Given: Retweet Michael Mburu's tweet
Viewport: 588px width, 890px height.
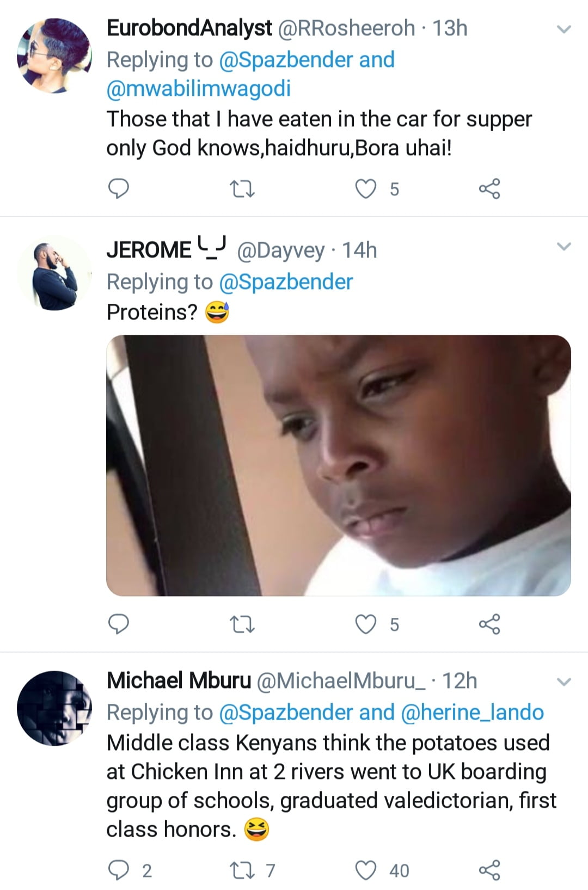Looking at the screenshot, I should 242,870.
